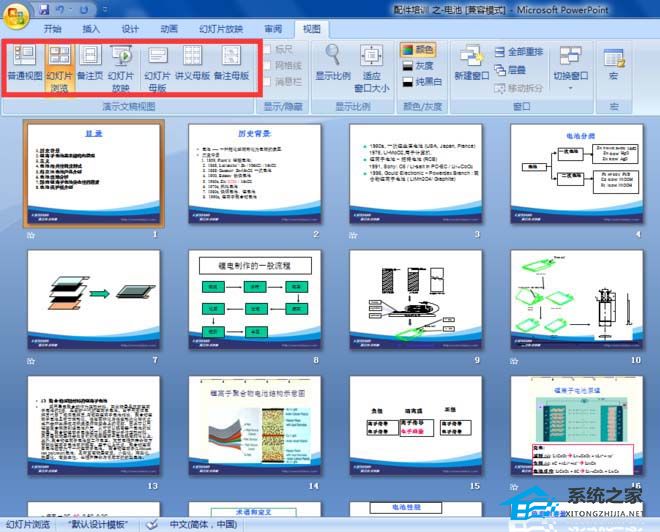Switch to the 审阅 ribbon tab
The height and width of the screenshot is (532, 660).
273,29
